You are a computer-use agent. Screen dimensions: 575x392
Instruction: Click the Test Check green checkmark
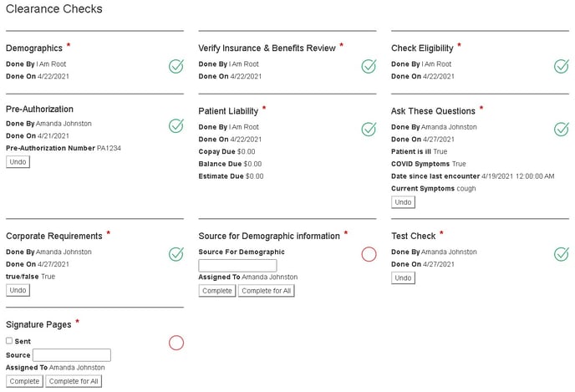pyautogui.click(x=562, y=254)
